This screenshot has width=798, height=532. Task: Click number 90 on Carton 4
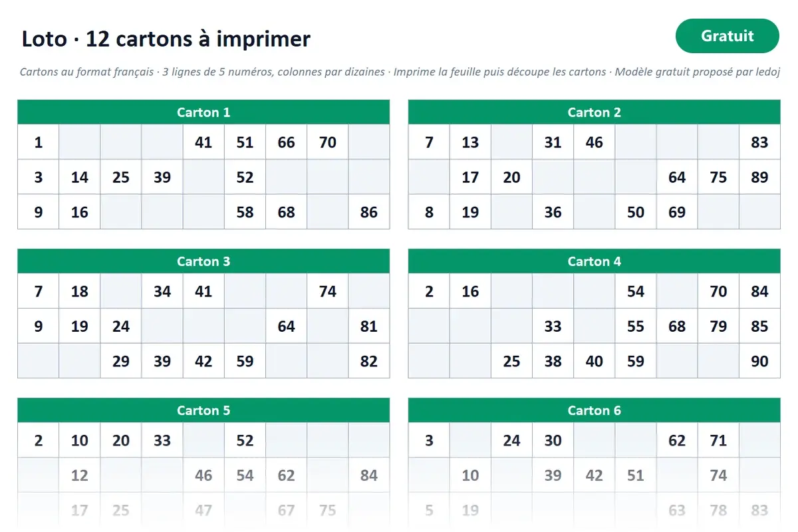pyautogui.click(x=759, y=361)
